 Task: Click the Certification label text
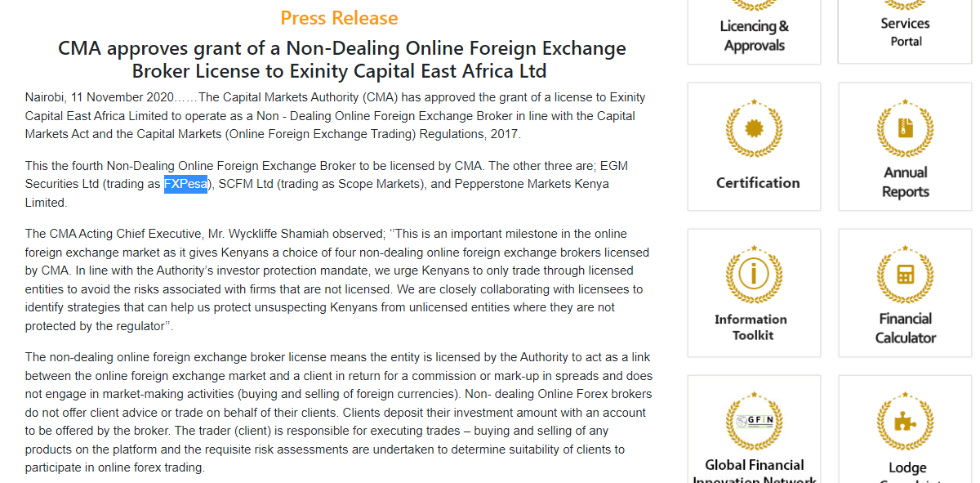(758, 183)
